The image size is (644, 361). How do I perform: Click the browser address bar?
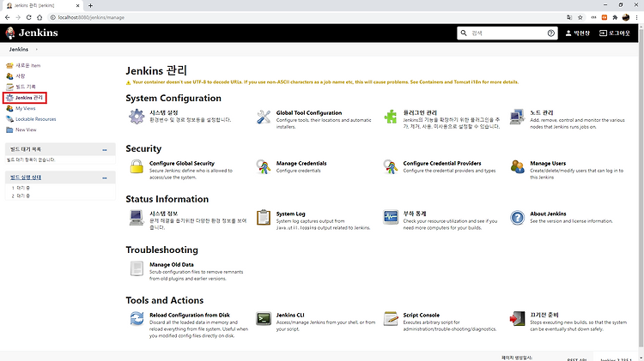pos(306,17)
